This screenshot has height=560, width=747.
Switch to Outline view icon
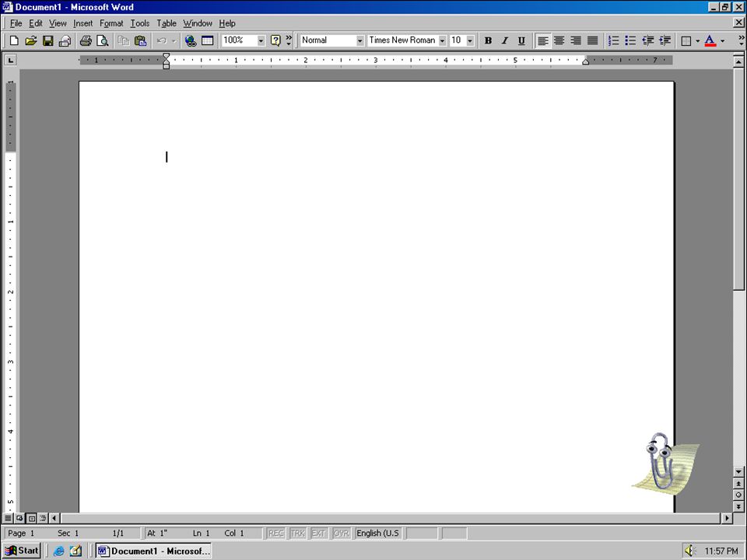tap(43, 518)
